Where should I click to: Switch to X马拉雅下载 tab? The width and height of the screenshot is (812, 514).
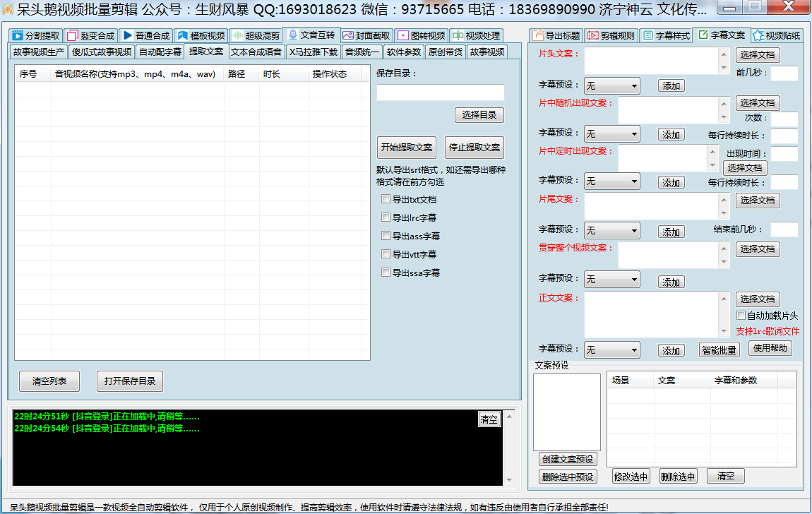(314, 52)
